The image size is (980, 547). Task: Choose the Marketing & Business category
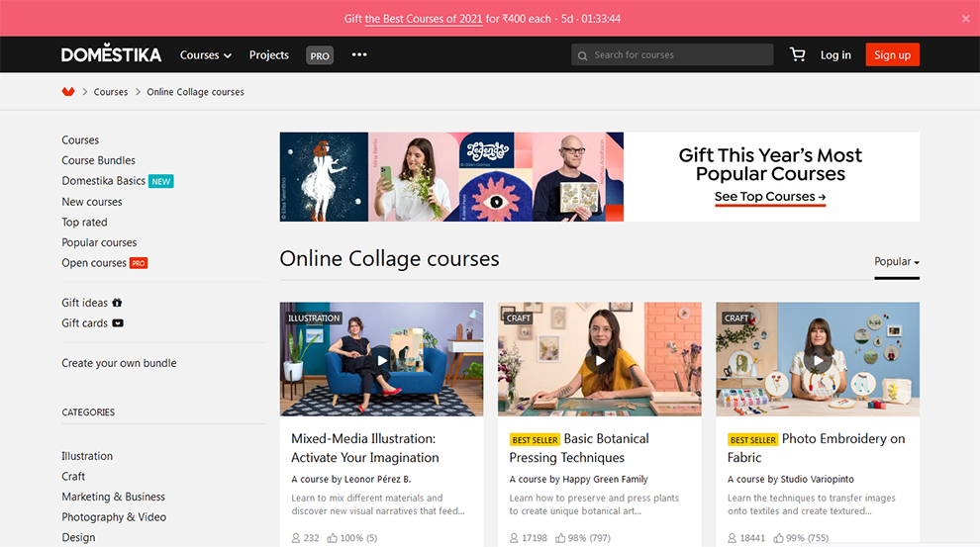coord(113,497)
